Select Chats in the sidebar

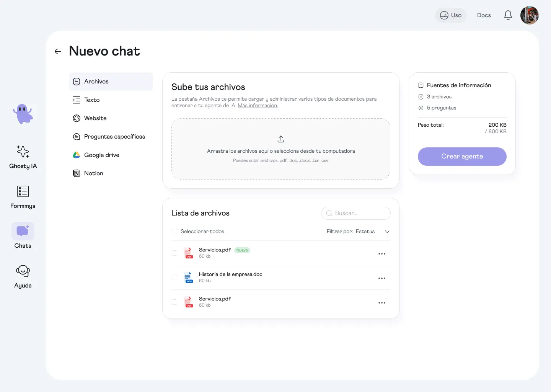[23, 235]
